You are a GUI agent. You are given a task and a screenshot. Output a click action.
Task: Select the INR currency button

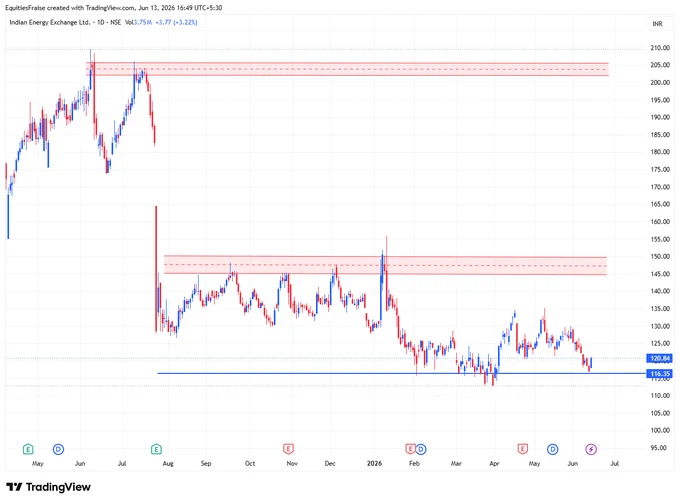coord(657,24)
